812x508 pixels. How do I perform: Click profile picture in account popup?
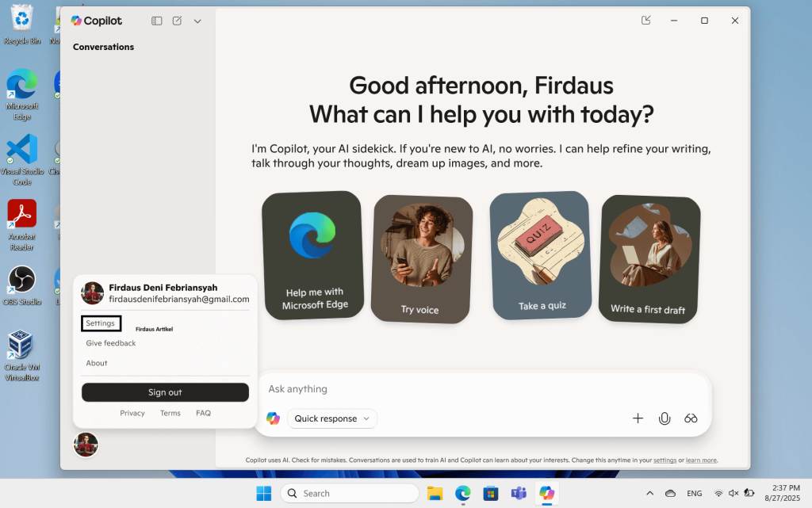93,292
